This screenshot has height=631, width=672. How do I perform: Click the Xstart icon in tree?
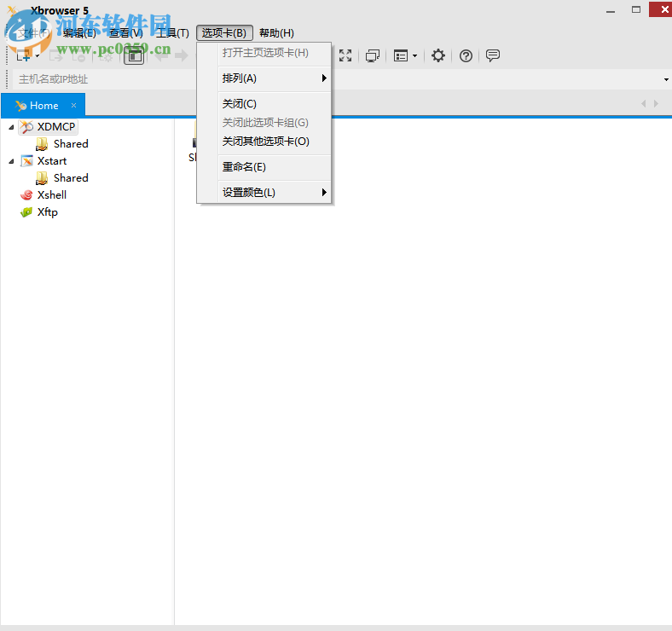coord(26,161)
